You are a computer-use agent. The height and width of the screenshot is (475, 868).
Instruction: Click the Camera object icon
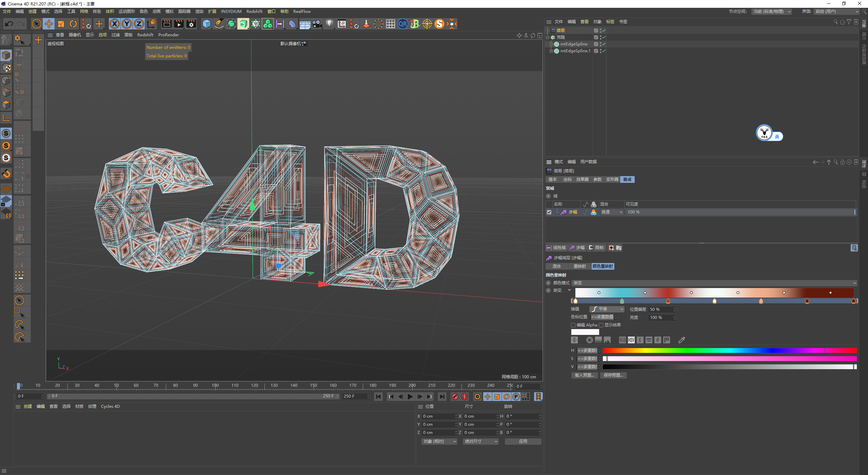coord(317,24)
